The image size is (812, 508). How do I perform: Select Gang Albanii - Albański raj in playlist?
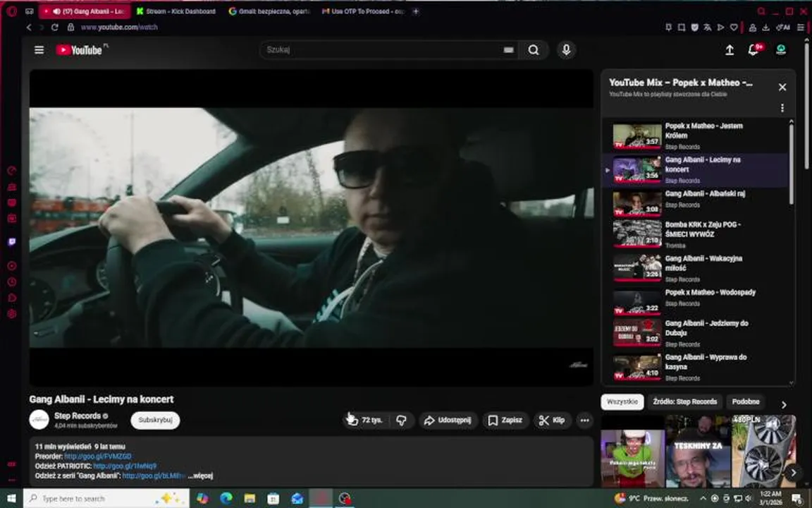pyautogui.click(x=697, y=203)
